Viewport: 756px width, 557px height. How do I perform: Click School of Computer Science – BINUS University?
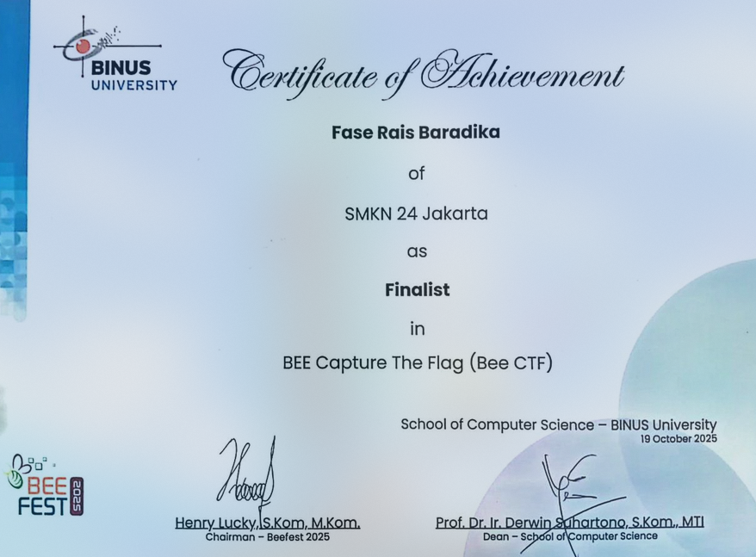pos(559,425)
